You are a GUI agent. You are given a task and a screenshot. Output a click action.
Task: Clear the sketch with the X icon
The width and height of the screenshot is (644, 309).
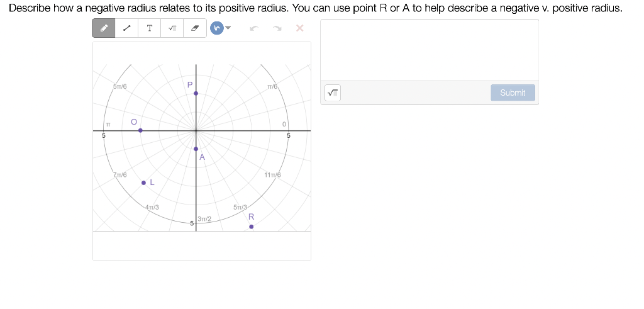coord(300,28)
